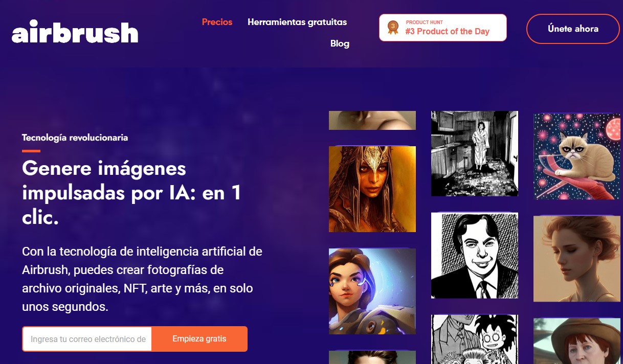Open the red-haired woman in hat image
This screenshot has height=364, width=623.
[x=577, y=341]
